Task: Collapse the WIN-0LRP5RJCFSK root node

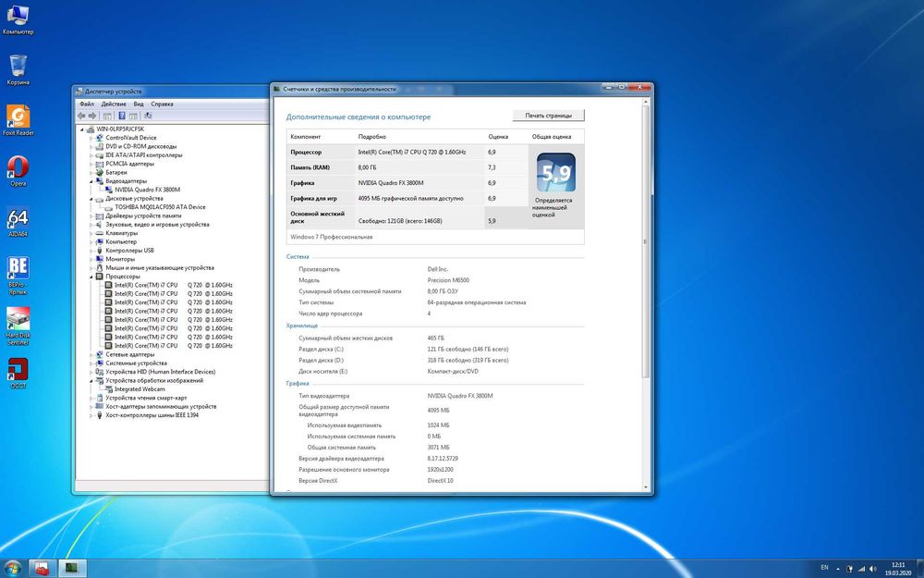Action: click(x=82, y=129)
